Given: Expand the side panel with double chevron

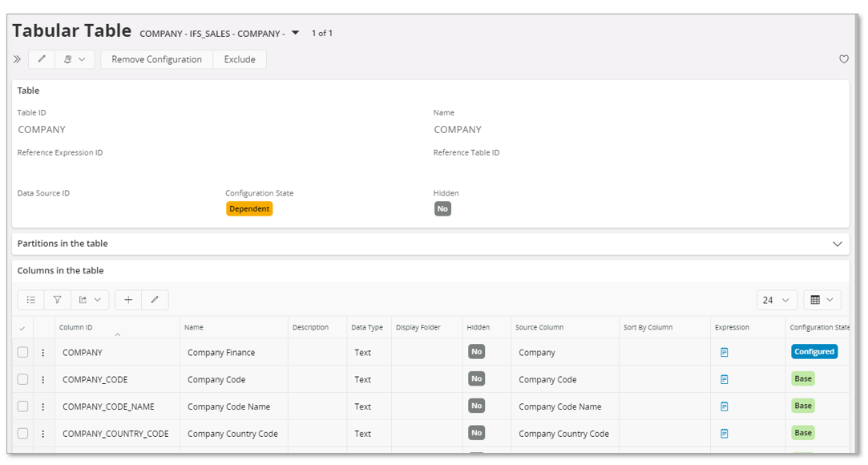Looking at the screenshot, I should click(x=18, y=59).
